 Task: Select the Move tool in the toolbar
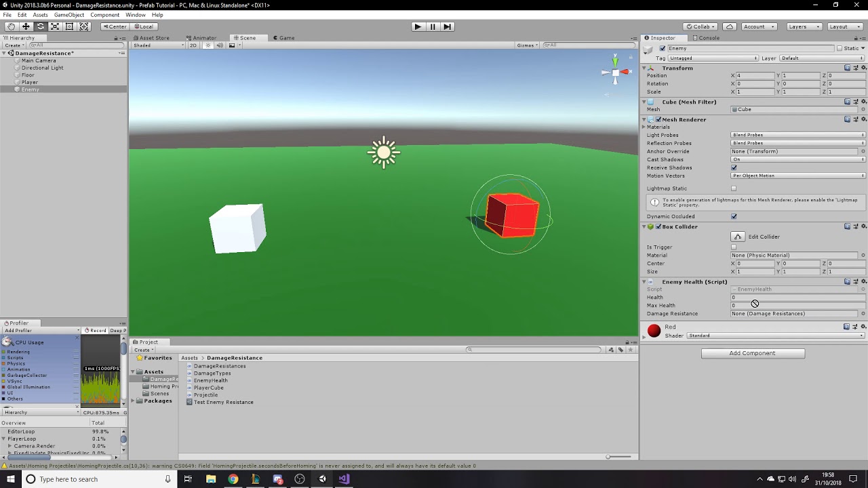tap(26, 26)
